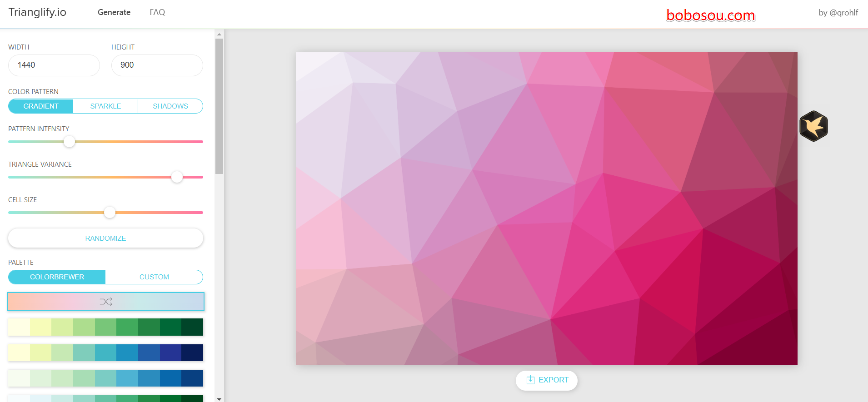Switch to the Custom palette tab
The height and width of the screenshot is (402, 868).
[x=154, y=277]
